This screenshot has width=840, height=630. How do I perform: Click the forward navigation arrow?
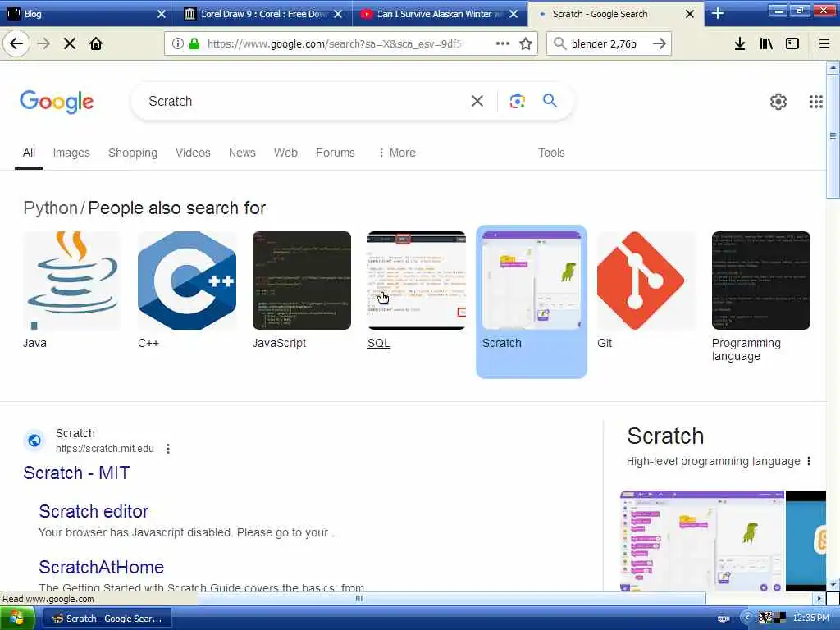[43, 43]
